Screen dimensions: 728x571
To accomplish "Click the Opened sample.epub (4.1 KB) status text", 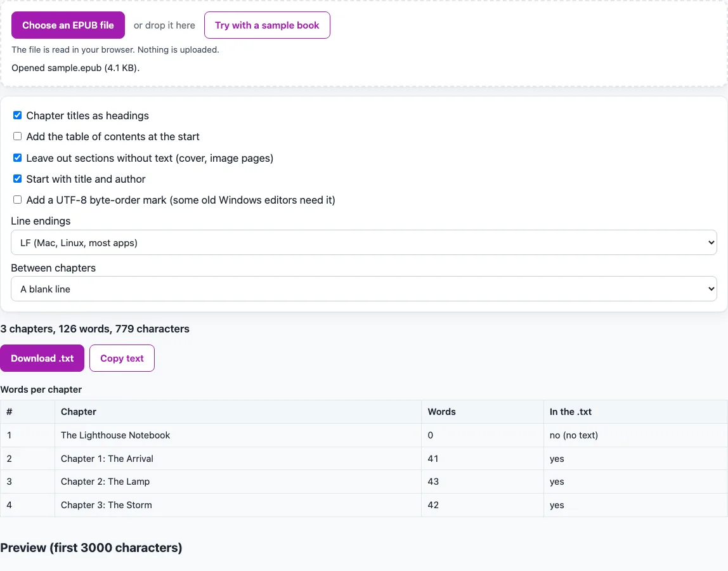I will point(75,68).
